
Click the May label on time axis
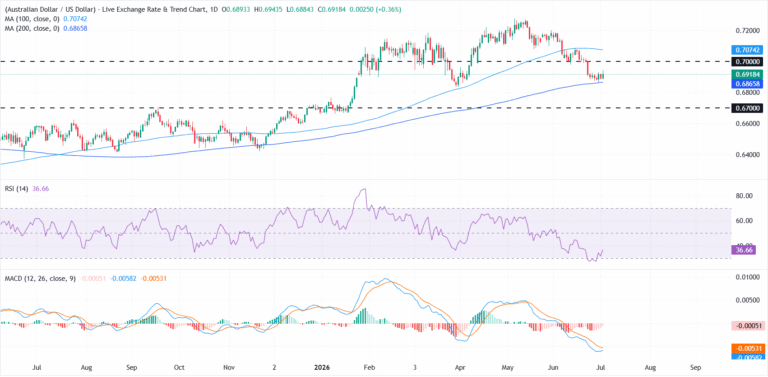pos(508,367)
